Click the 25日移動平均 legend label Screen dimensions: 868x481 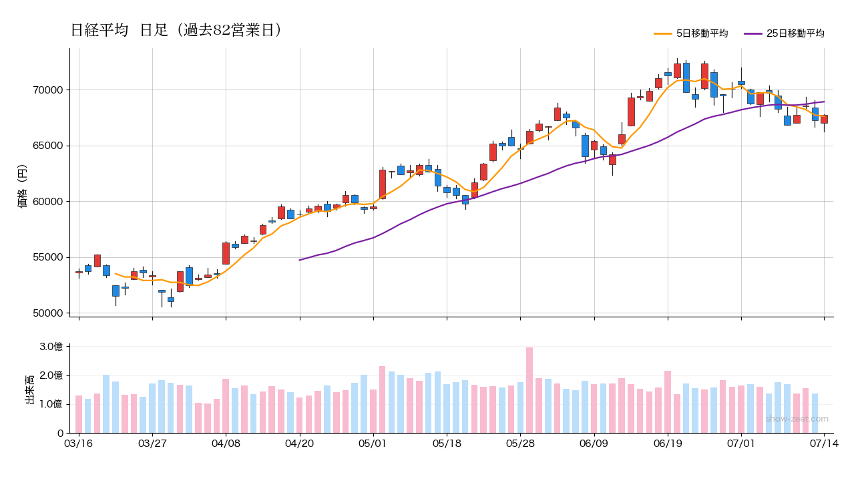point(795,33)
